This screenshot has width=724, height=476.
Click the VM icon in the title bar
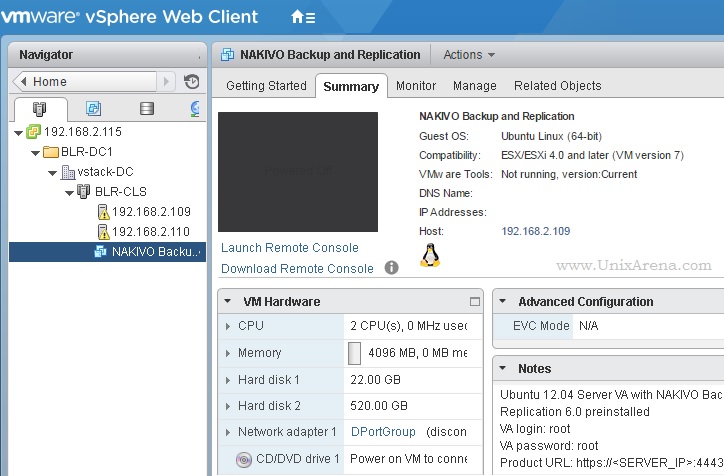[x=227, y=54]
